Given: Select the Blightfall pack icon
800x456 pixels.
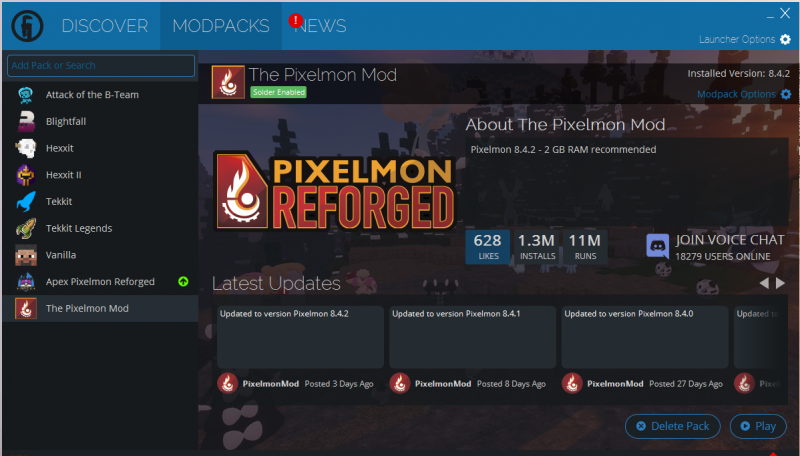Looking at the screenshot, I should [26, 121].
